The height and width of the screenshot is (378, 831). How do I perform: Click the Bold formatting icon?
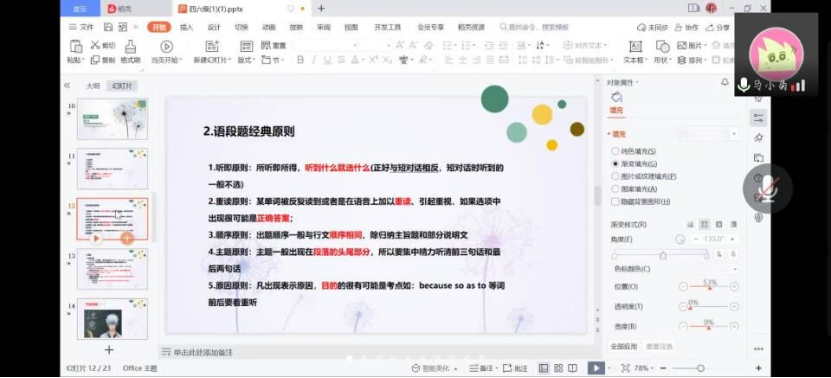[x=300, y=60]
